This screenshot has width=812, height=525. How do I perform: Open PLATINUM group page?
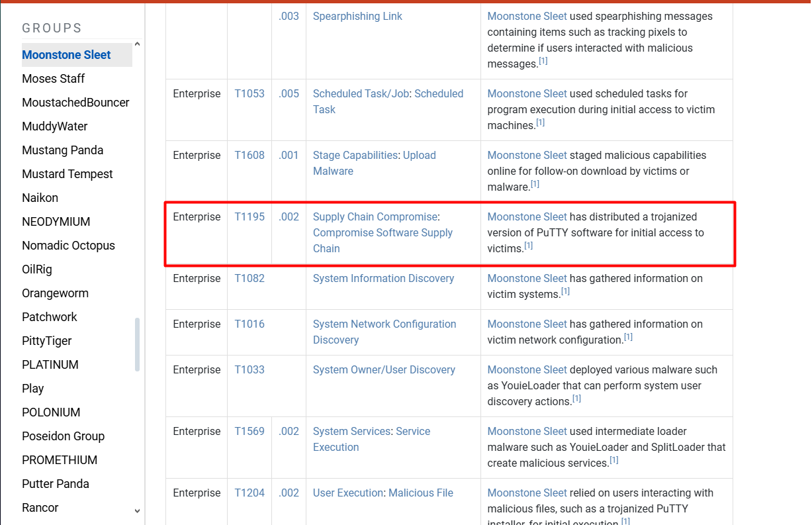50,365
